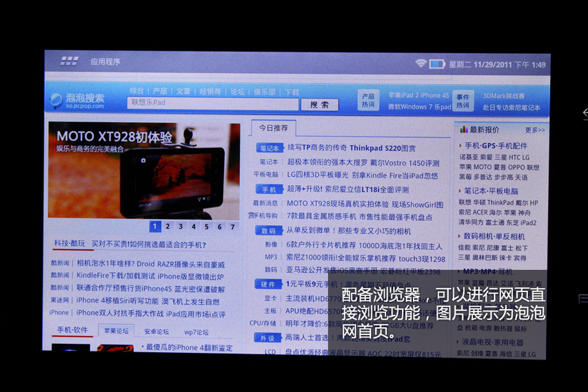The width and height of the screenshot is (588, 392).
Task: Open the 手机·GPS·手机配件 price category
Action: click(x=496, y=146)
